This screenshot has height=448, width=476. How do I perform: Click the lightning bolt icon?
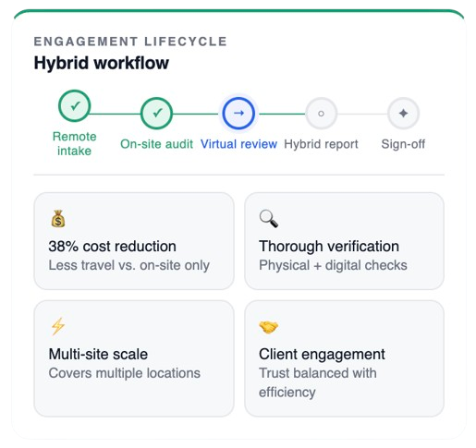[x=58, y=326]
